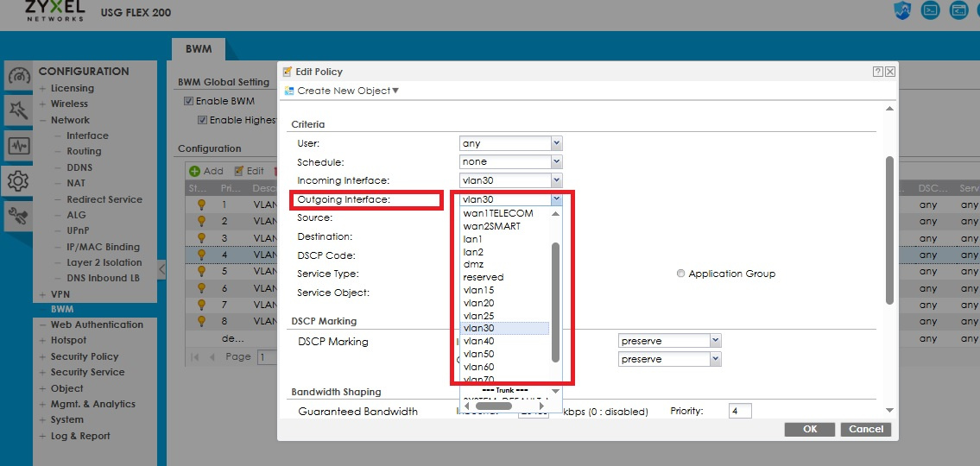Expand the VPN tree node
This screenshot has height=466, width=980.
point(42,294)
